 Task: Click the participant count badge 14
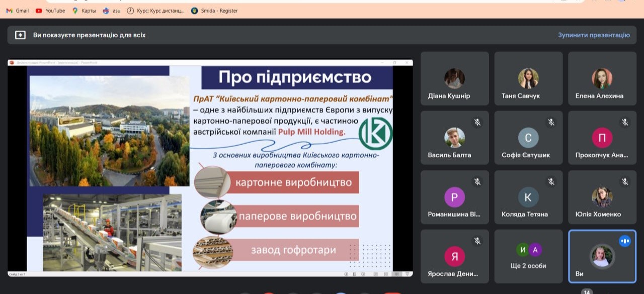coord(586,292)
